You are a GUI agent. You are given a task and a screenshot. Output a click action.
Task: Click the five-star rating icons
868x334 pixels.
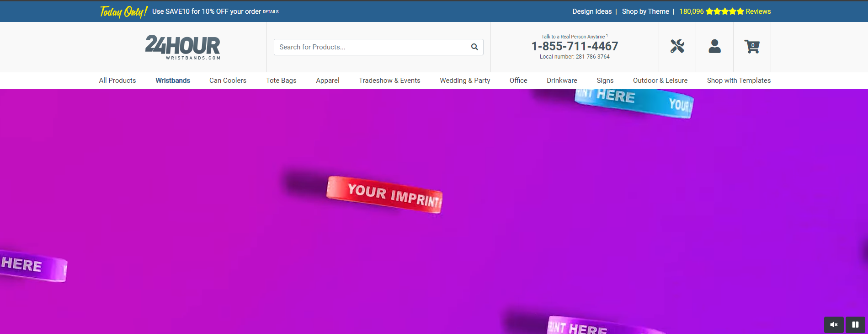point(724,11)
